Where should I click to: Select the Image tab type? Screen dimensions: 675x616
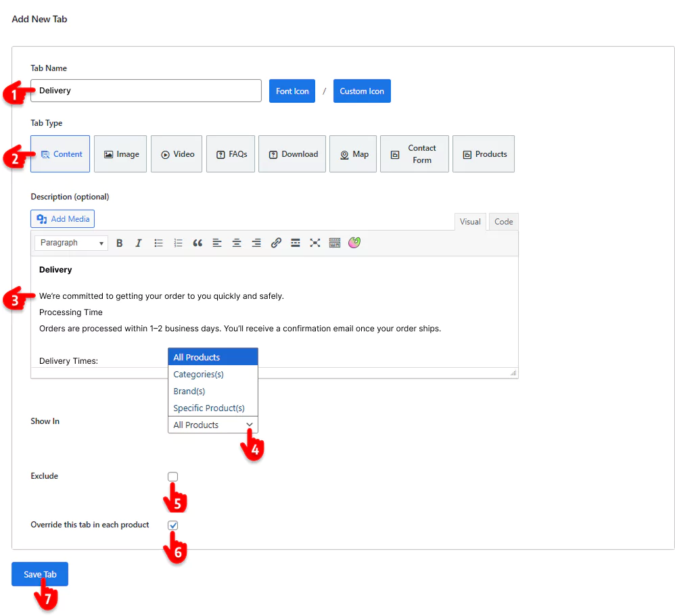click(120, 154)
